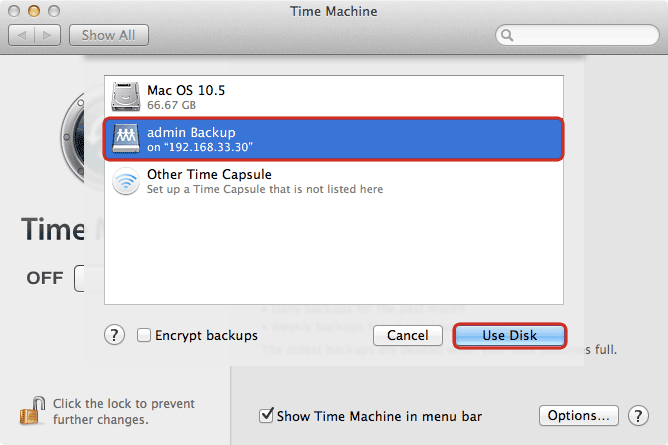Viewport: 668px width, 445px height.
Task: Click the Mac OS 10.5 hard drive icon
Action: point(126,96)
